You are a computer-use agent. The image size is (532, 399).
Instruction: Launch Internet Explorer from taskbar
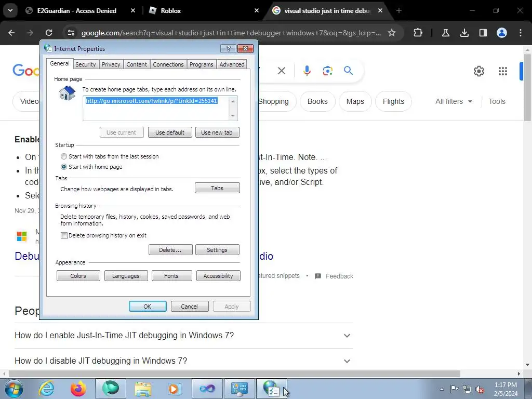46,389
